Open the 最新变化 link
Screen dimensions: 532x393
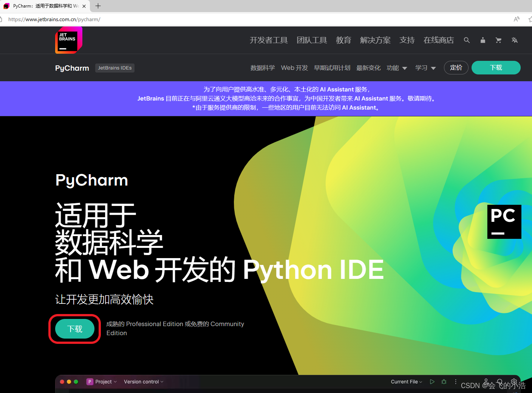point(368,68)
